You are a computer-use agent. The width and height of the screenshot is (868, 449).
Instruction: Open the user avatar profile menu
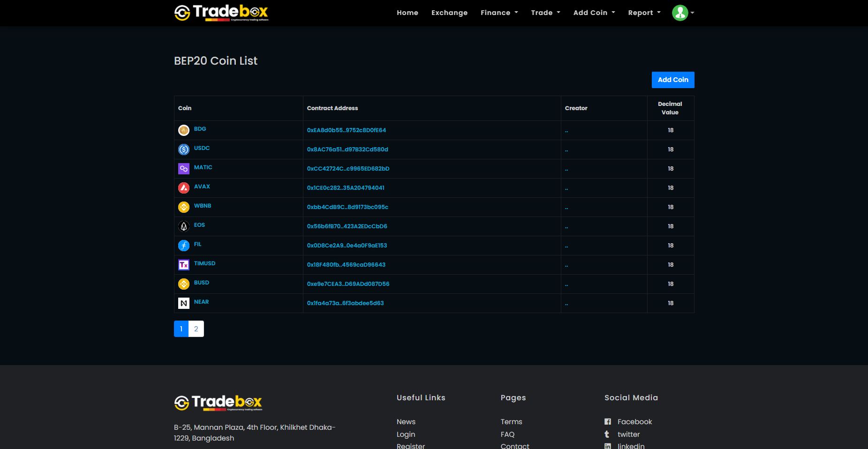point(683,13)
